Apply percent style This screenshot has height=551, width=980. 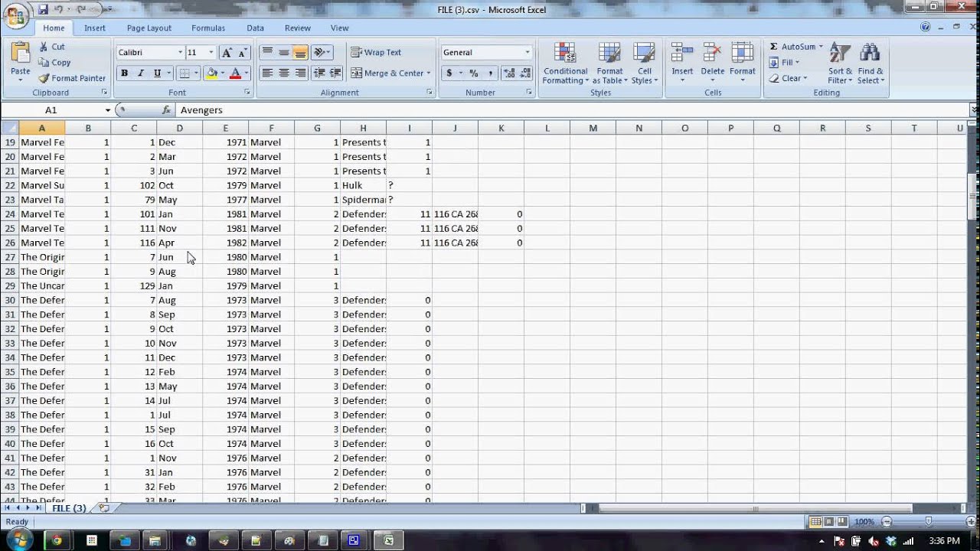473,73
